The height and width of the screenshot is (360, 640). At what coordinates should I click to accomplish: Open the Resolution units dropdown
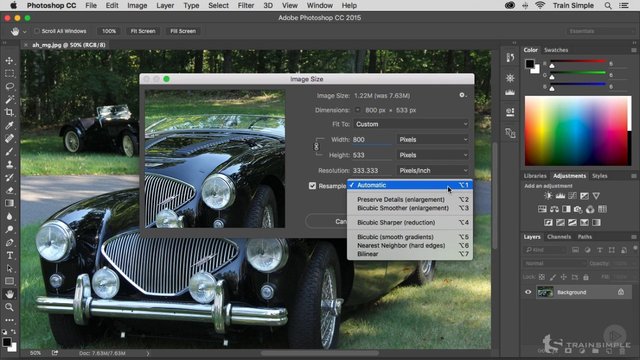(x=433, y=171)
